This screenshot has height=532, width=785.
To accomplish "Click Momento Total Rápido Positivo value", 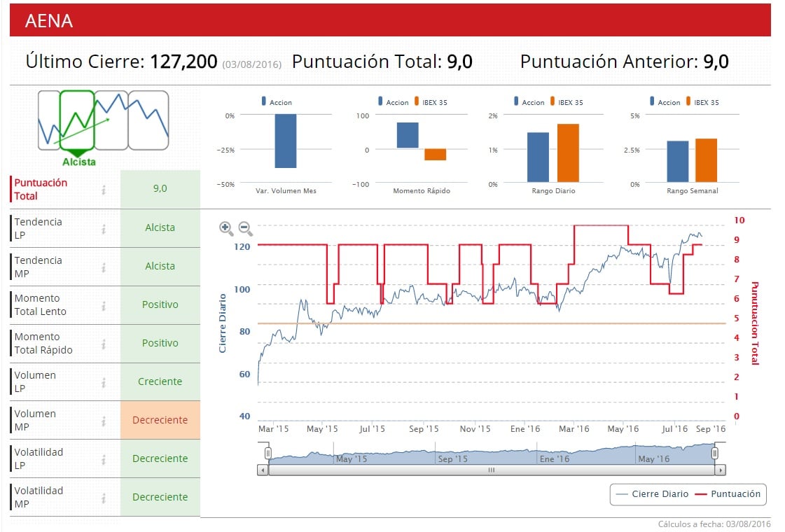I will 160,343.
